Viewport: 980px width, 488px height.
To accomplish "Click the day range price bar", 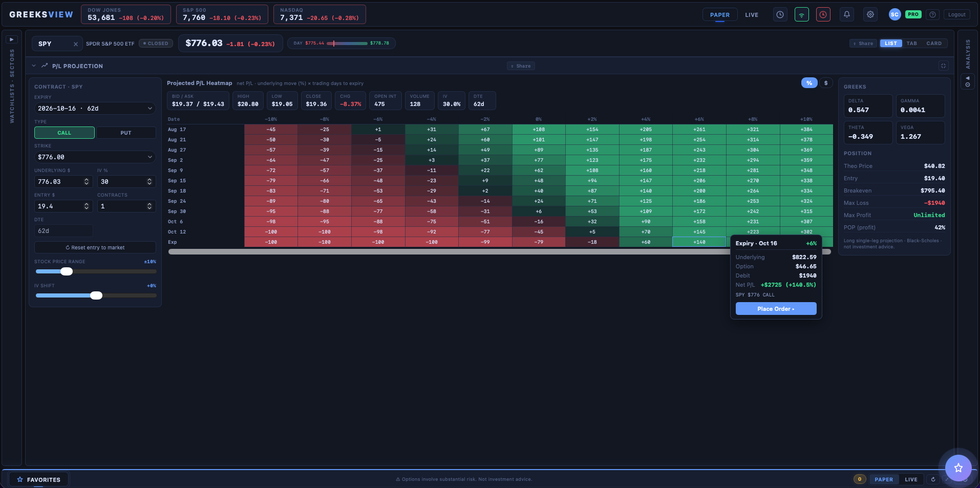I will pos(347,44).
